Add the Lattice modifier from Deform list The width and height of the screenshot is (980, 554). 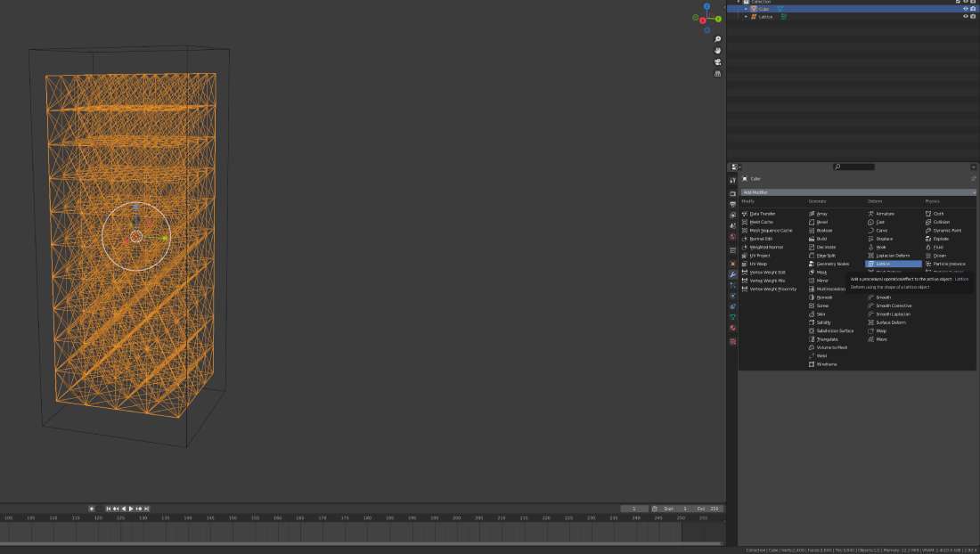893,264
